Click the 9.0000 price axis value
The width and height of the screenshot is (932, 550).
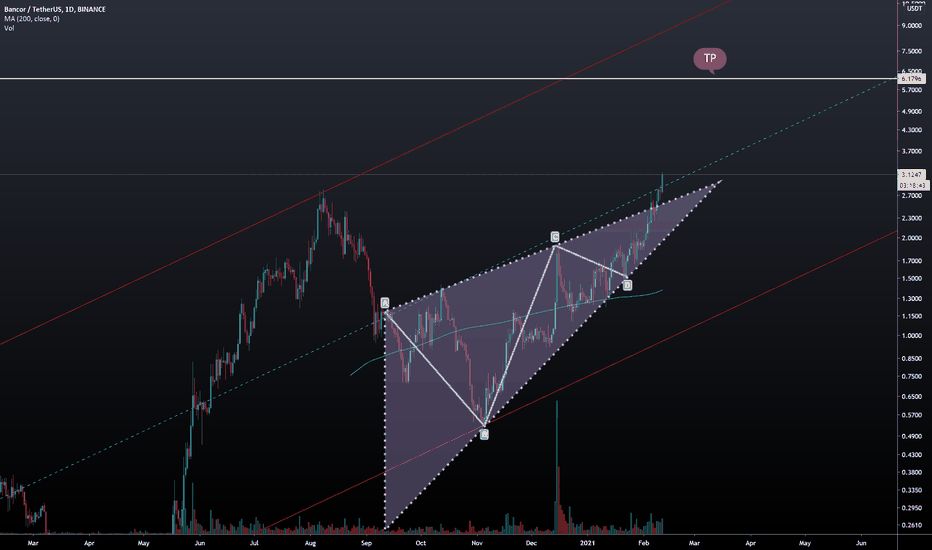coord(911,26)
